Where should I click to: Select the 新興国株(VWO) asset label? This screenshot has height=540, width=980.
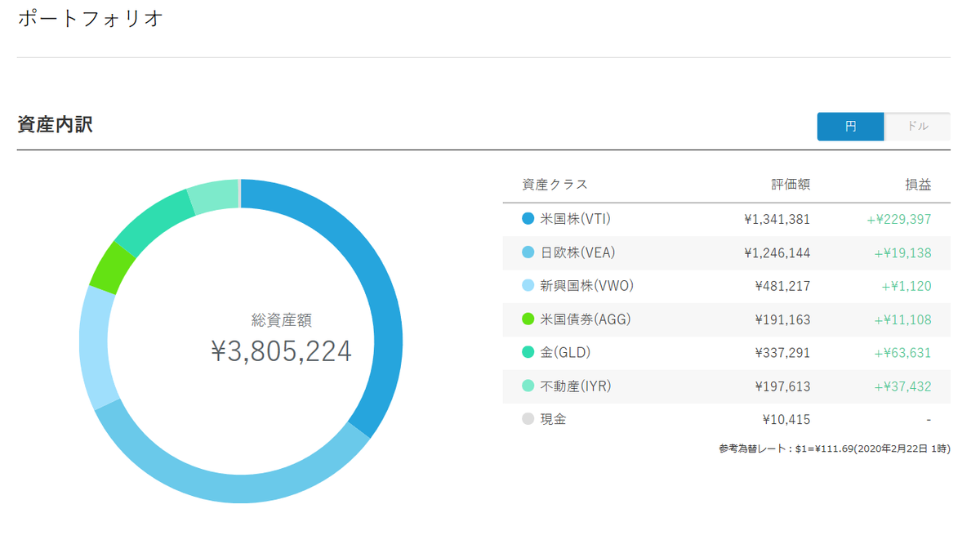click(x=587, y=286)
